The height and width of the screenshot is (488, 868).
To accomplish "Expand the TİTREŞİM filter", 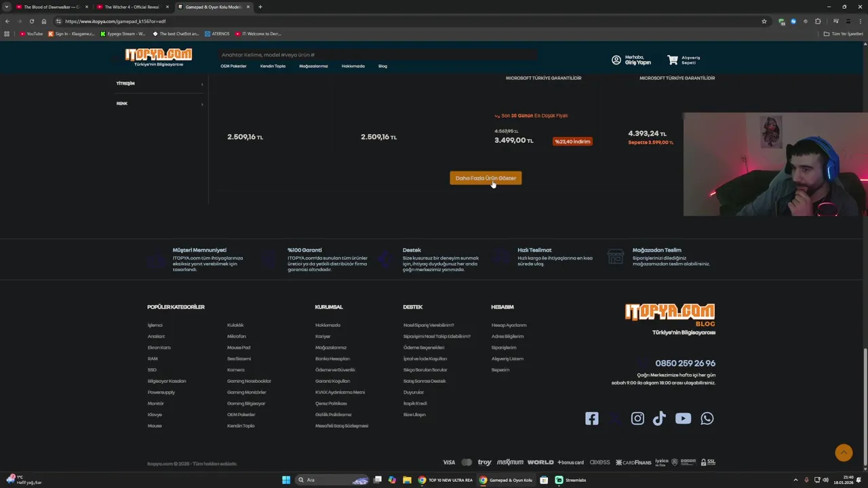I will (x=159, y=83).
